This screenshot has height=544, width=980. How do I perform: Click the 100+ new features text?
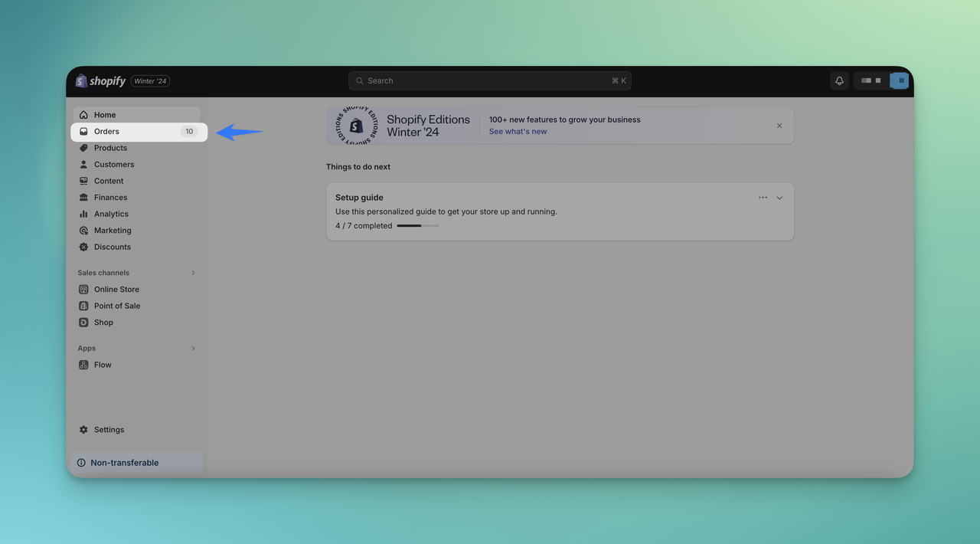pos(565,120)
